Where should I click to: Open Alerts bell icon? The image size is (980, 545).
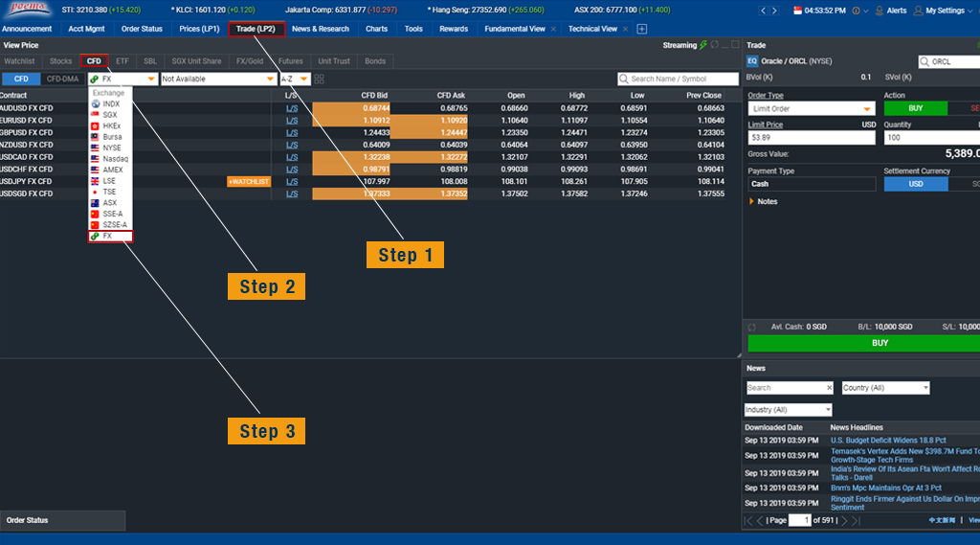coord(880,10)
